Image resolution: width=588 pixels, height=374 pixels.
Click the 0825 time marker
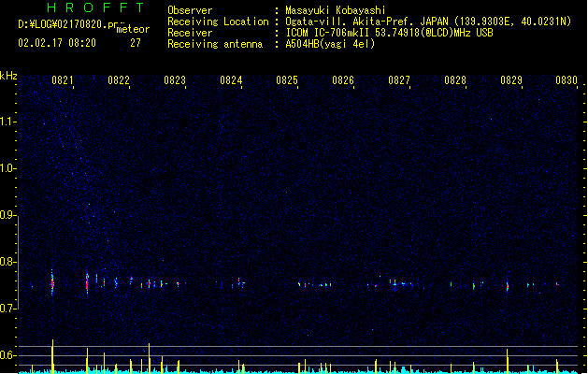pyautogui.click(x=287, y=80)
